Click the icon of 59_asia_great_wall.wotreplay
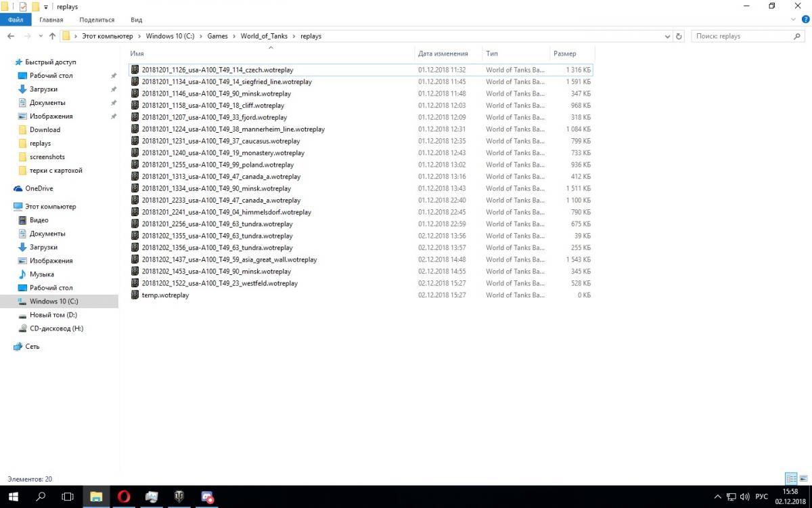 [x=135, y=259]
